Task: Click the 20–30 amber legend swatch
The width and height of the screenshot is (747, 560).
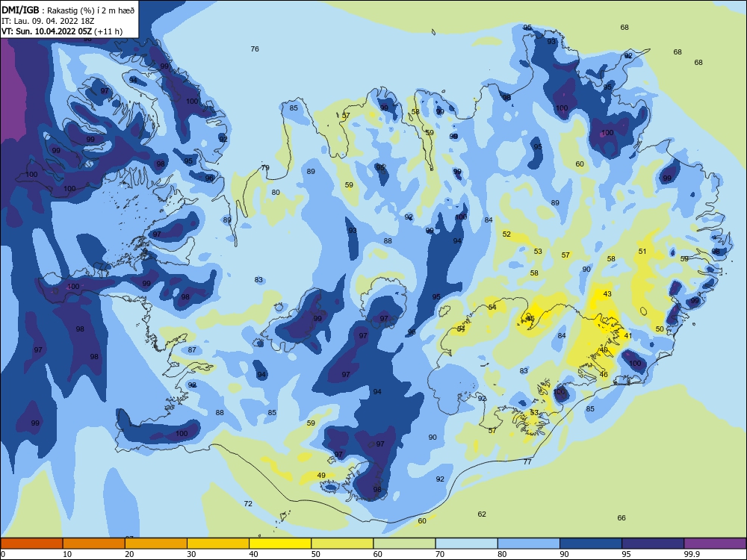Action: (x=156, y=544)
